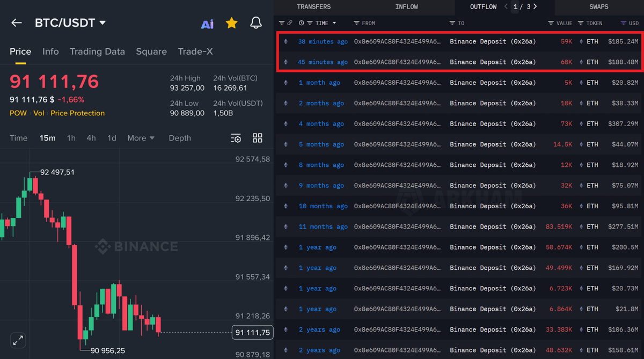Image resolution: width=644 pixels, height=359 pixels.
Task: Open the Square tab
Action: tap(151, 52)
